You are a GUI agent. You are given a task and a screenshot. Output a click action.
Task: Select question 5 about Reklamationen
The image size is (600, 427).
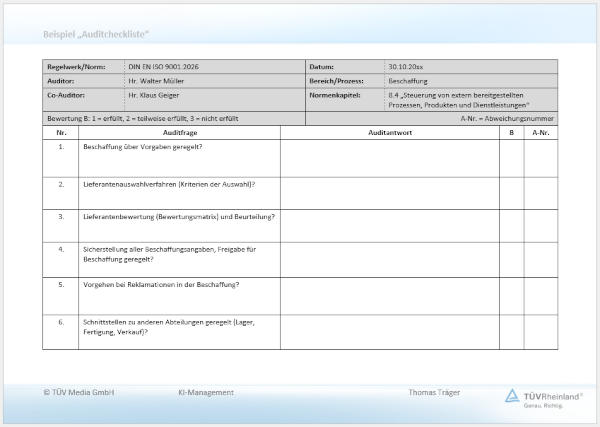point(161,285)
